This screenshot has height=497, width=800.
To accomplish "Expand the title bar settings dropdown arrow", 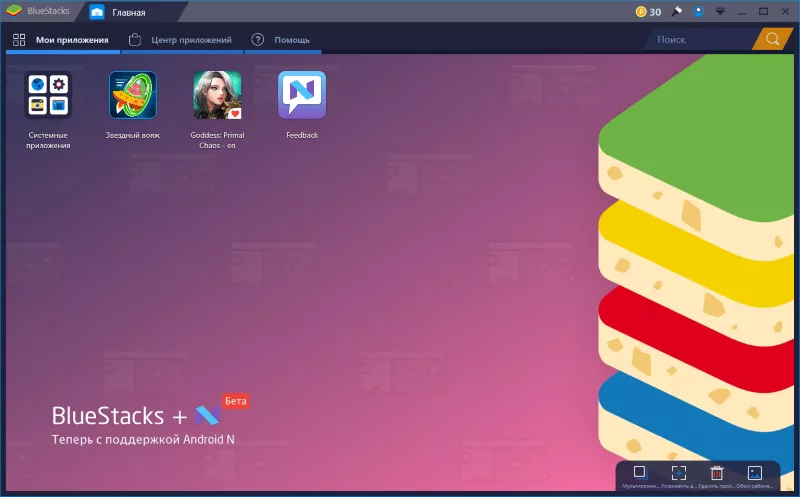I will [720, 11].
